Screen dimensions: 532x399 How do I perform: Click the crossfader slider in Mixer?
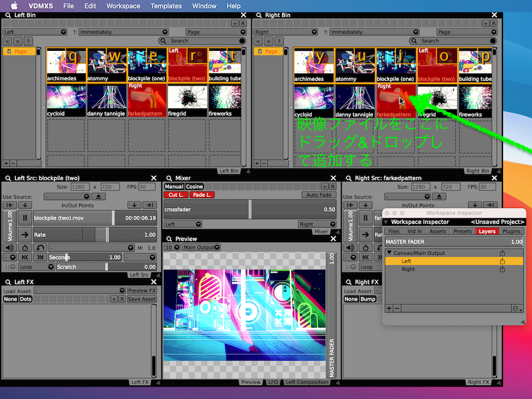coord(250,209)
